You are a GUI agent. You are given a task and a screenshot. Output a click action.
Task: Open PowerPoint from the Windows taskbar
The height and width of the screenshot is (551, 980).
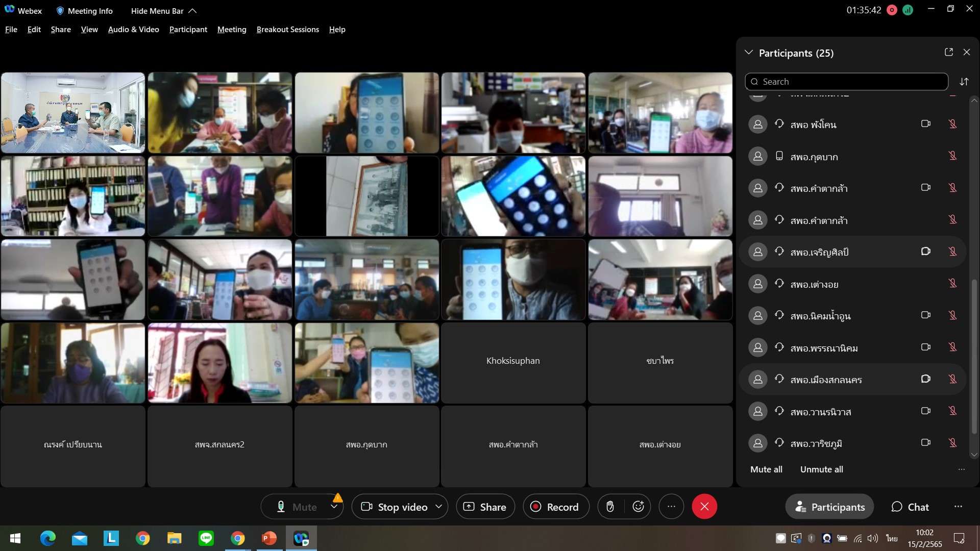pyautogui.click(x=269, y=538)
